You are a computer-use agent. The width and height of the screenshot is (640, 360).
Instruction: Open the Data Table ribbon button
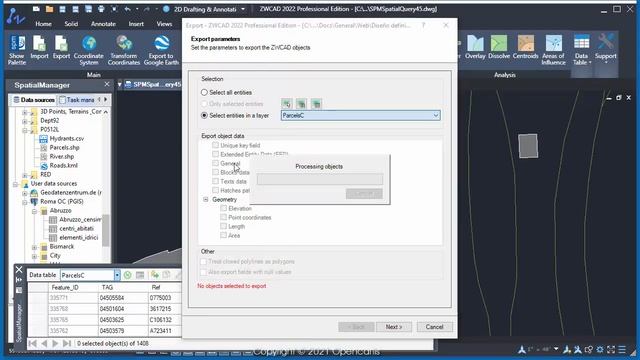(x=581, y=50)
